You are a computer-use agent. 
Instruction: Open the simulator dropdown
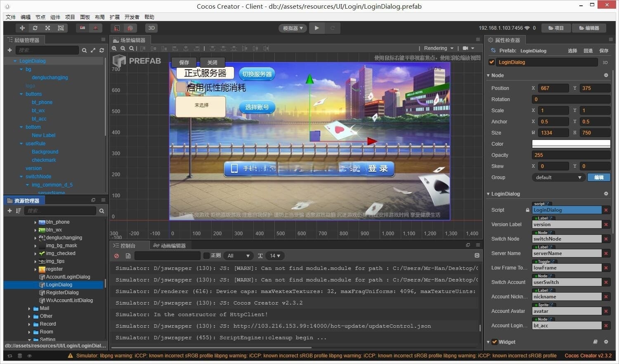(293, 28)
